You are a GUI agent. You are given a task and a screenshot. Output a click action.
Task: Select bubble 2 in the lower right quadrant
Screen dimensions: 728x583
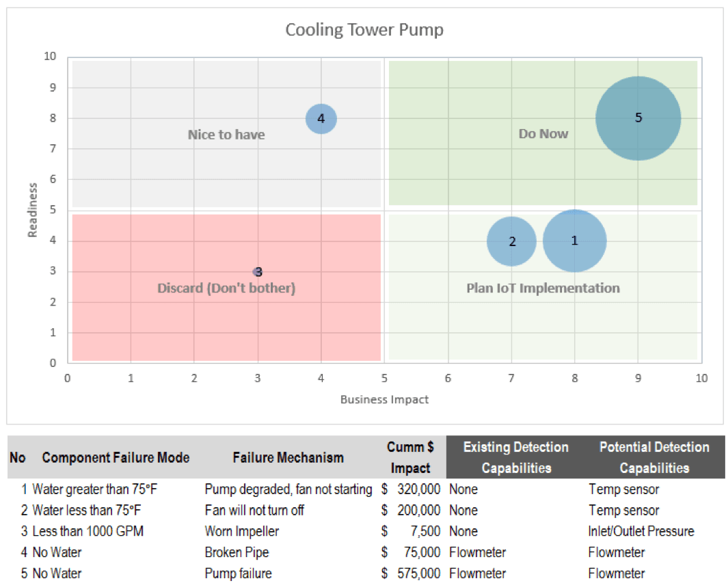click(511, 241)
